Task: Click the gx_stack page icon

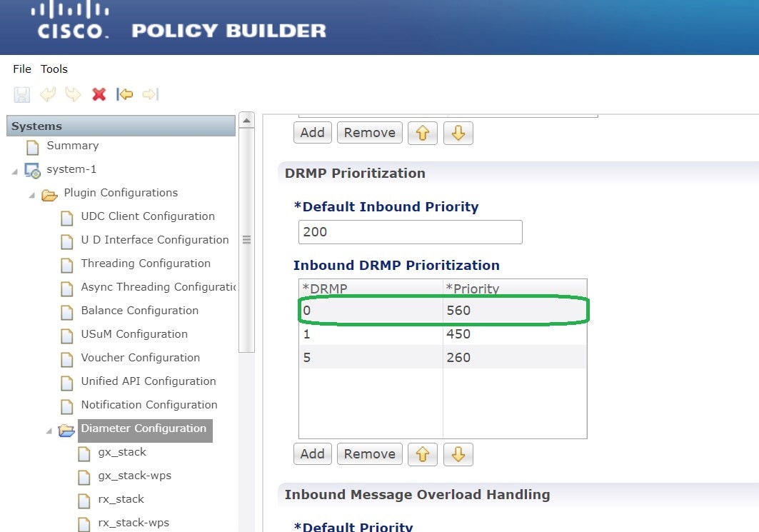Action: coord(84,453)
